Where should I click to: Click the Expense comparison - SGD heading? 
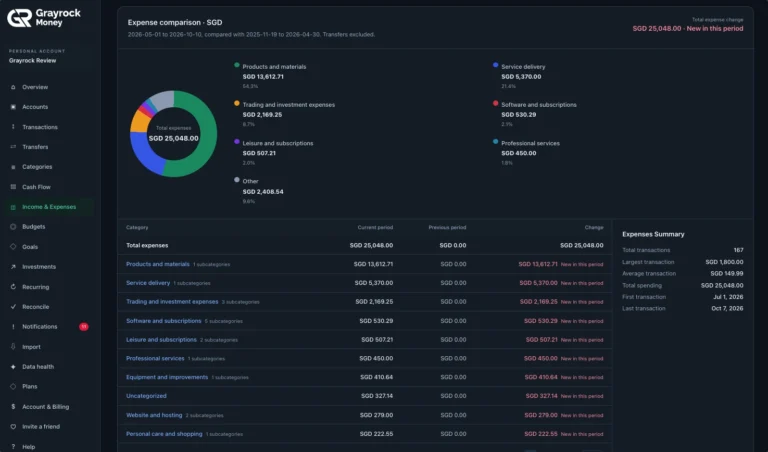(x=175, y=23)
